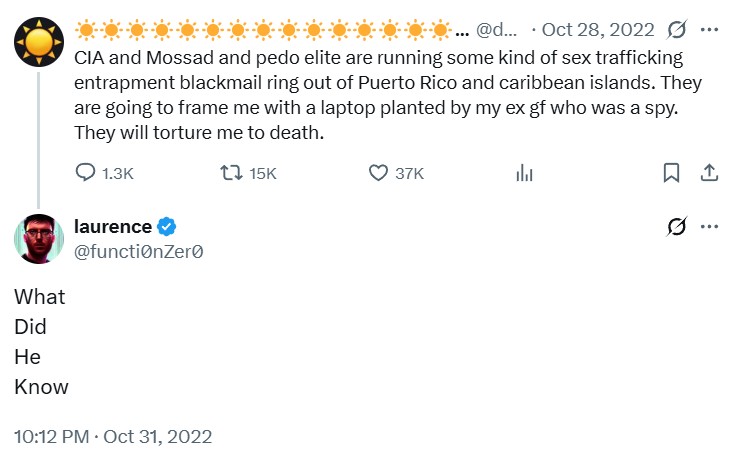Screen dimensions: 732x451
Task: Open the @functi0nZer0 handle link
Action: [139, 252]
